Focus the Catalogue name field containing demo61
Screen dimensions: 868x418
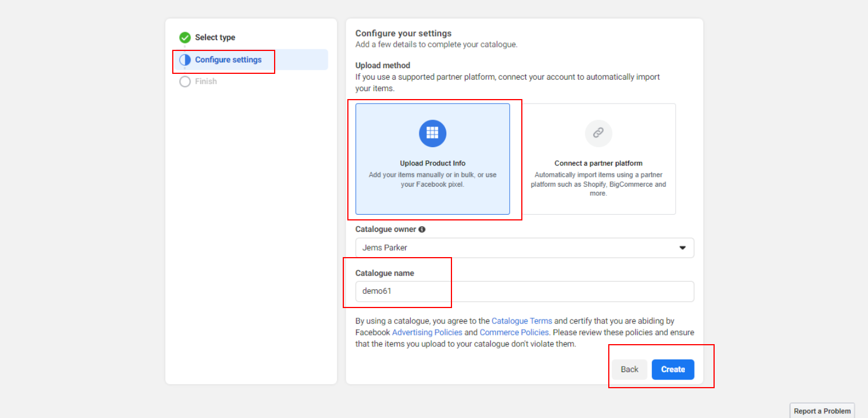click(x=525, y=291)
